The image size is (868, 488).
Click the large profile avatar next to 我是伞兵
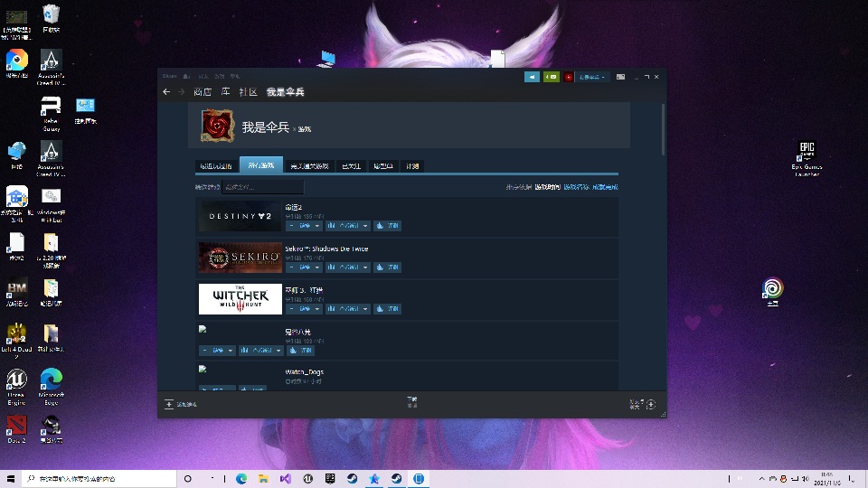point(217,126)
